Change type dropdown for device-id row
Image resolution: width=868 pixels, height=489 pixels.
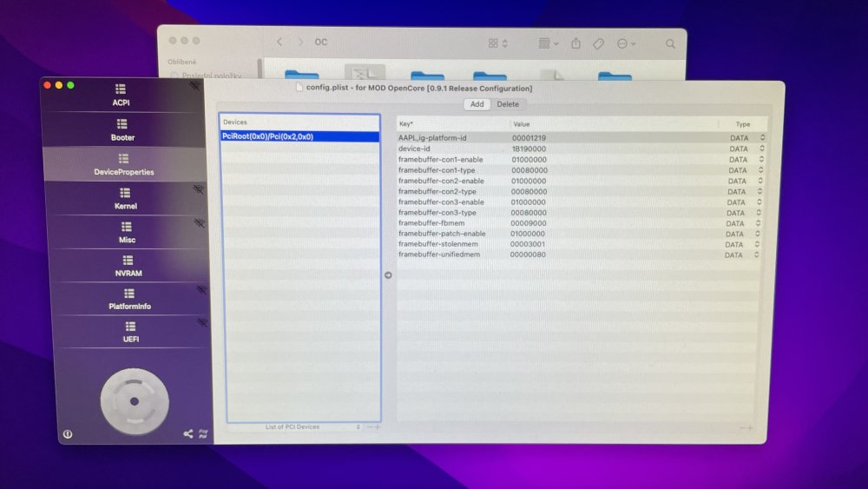[762, 149]
